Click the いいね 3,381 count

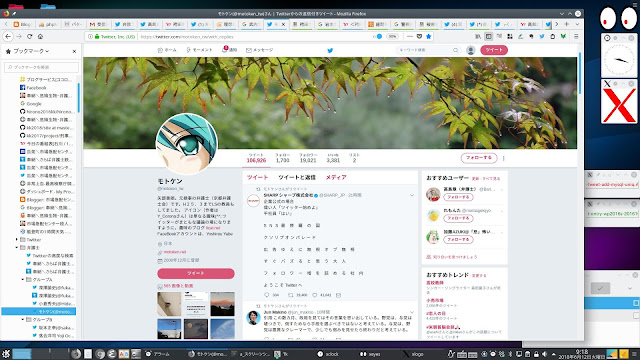pos(333,158)
